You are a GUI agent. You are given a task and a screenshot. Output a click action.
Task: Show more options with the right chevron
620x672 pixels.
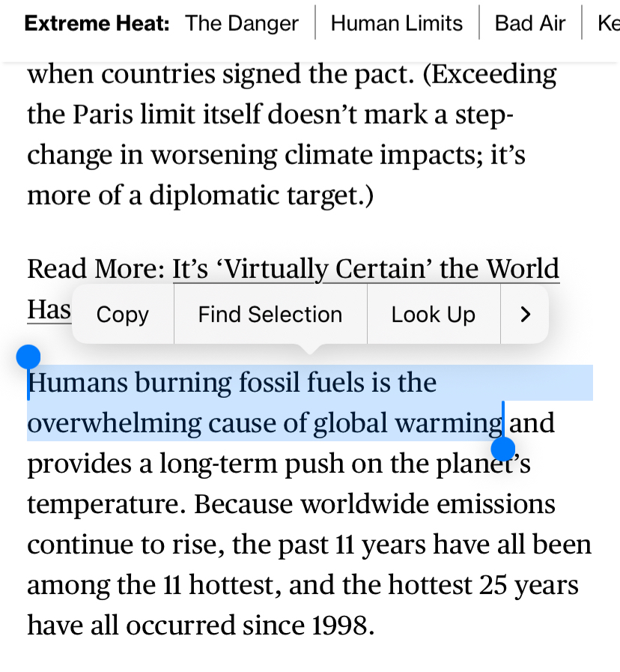[x=525, y=315]
